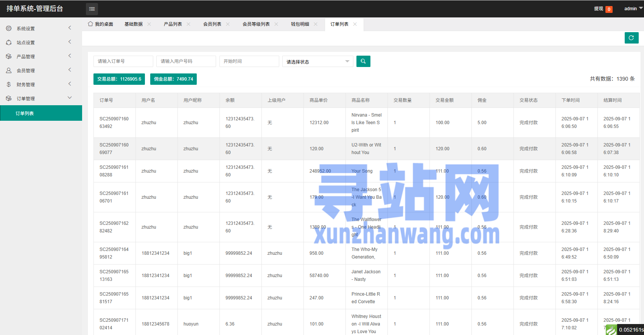Click the home icon for 我的桌面
This screenshot has height=335, width=644.
pyautogui.click(x=90, y=24)
